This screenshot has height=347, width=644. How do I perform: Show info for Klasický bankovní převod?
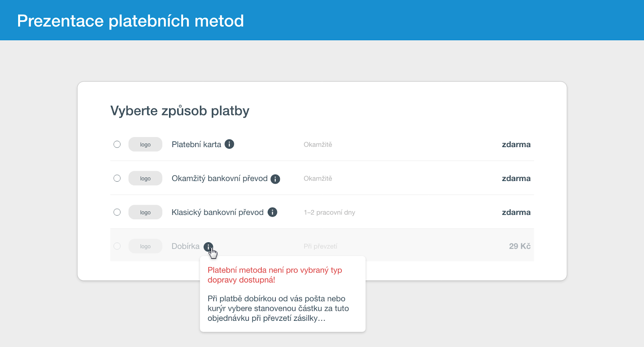(x=272, y=212)
